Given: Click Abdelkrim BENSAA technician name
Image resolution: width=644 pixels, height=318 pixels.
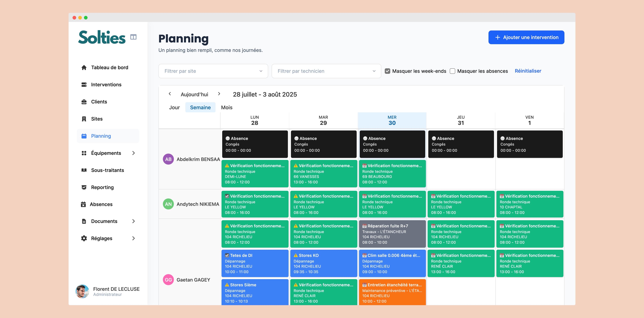Looking at the screenshot, I should pyautogui.click(x=198, y=159).
